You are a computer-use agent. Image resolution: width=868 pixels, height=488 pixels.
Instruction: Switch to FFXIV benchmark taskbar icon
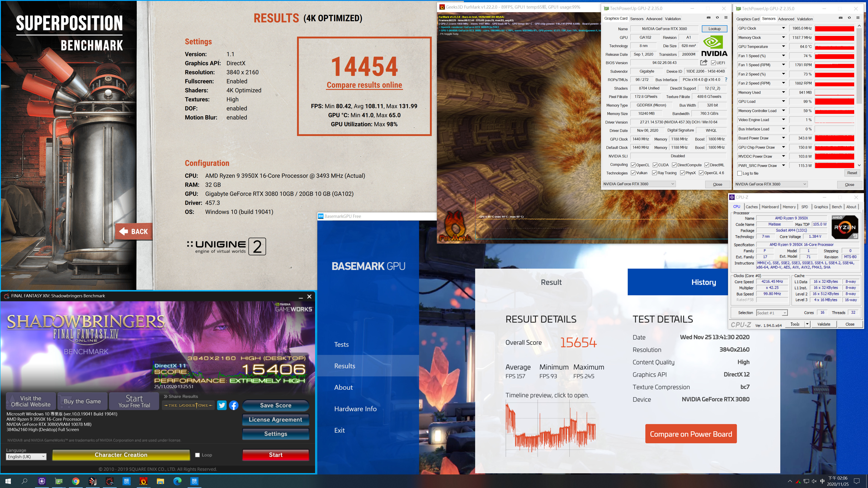tap(109, 481)
